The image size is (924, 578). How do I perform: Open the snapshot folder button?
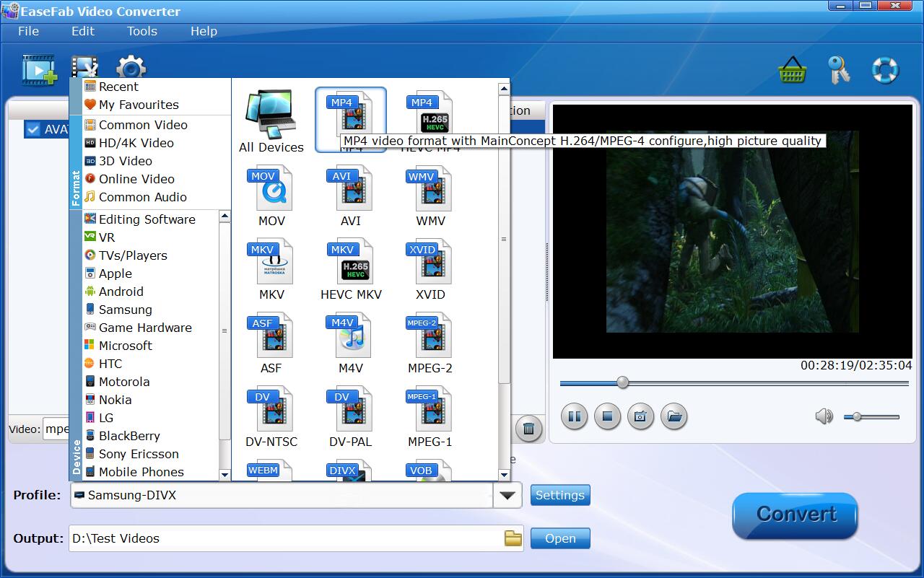674,416
